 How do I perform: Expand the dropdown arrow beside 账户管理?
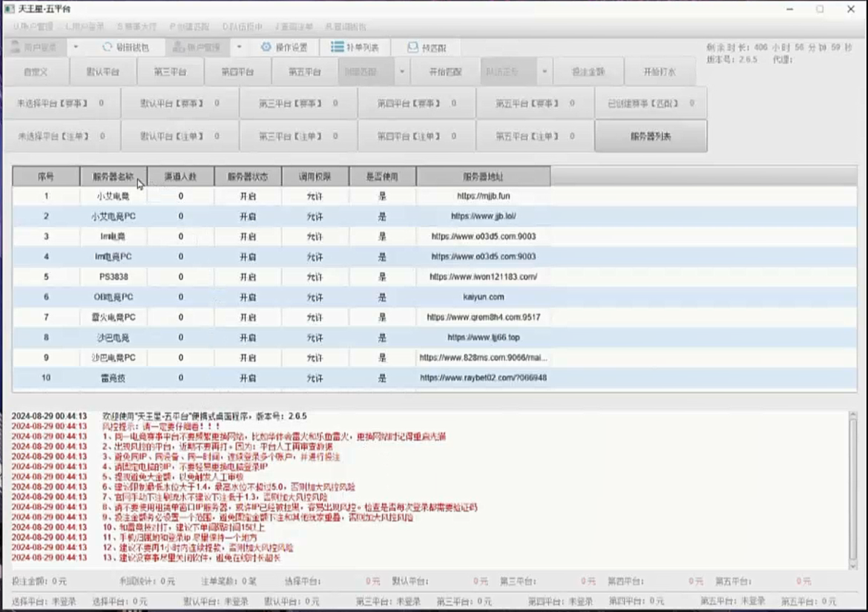(x=239, y=47)
